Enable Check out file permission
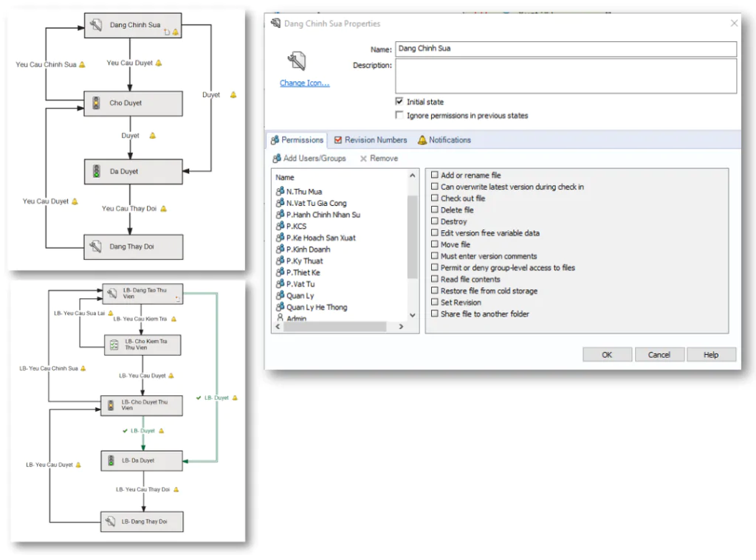The height and width of the screenshot is (560, 756). pos(435,198)
